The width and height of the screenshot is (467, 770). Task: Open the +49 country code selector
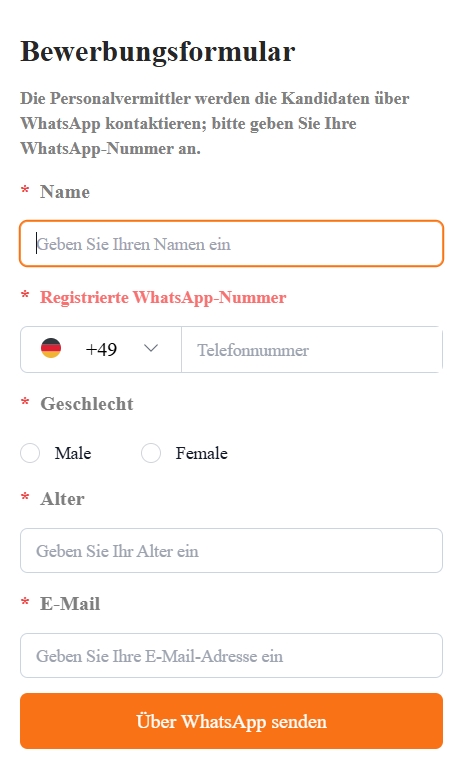coord(101,349)
